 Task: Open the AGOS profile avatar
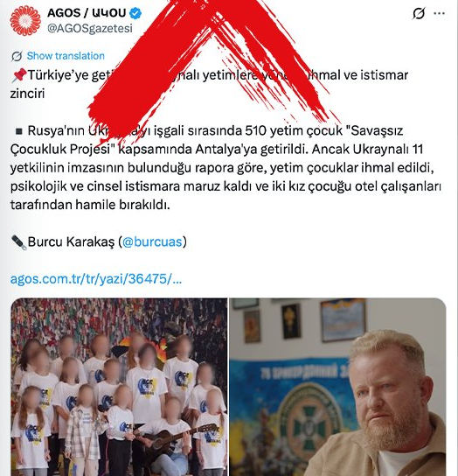pos(25,21)
